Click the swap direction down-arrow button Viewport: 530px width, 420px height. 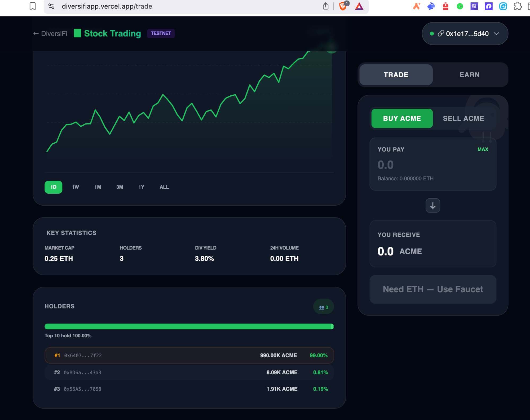point(432,205)
